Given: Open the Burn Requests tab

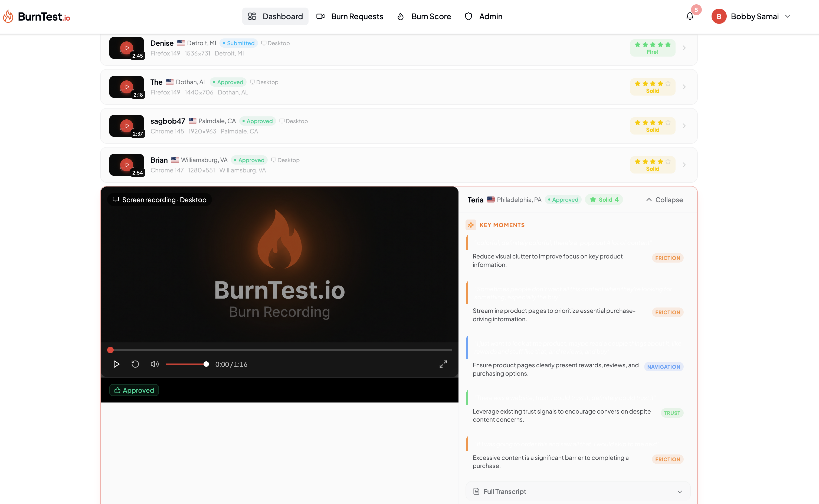Looking at the screenshot, I should (350, 16).
